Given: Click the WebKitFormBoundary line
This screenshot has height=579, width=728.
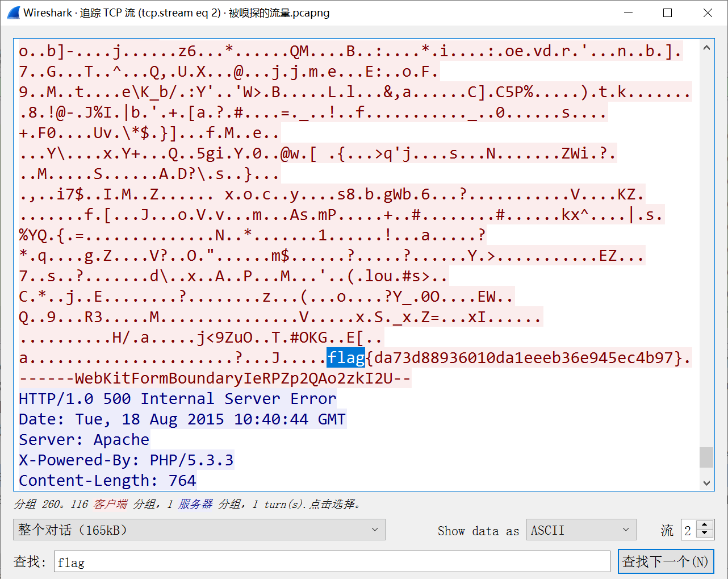Looking at the screenshot, I should [x=215, y=378].
